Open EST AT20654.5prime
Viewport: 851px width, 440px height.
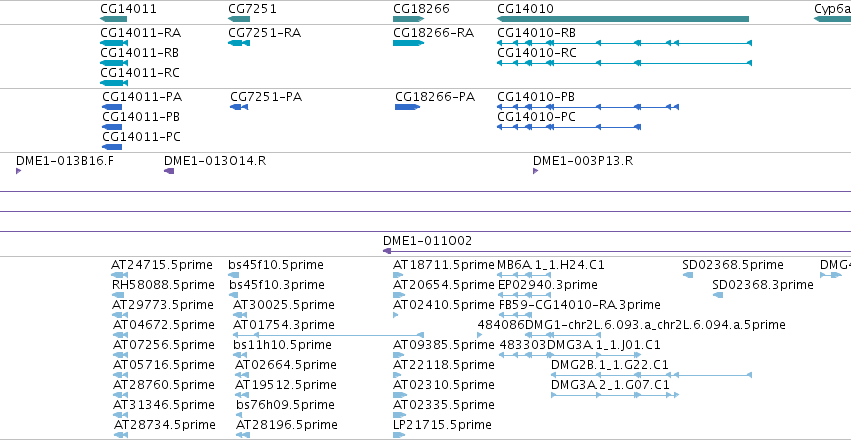444,285
